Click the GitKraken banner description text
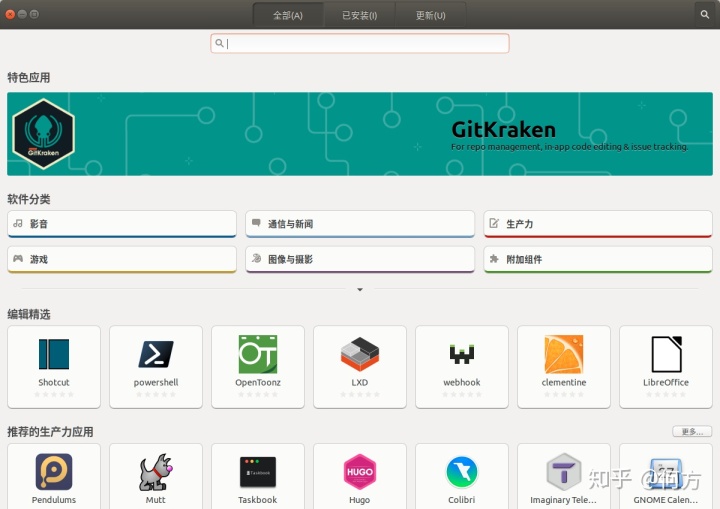720x509 pixels. [x=569, y=147]
